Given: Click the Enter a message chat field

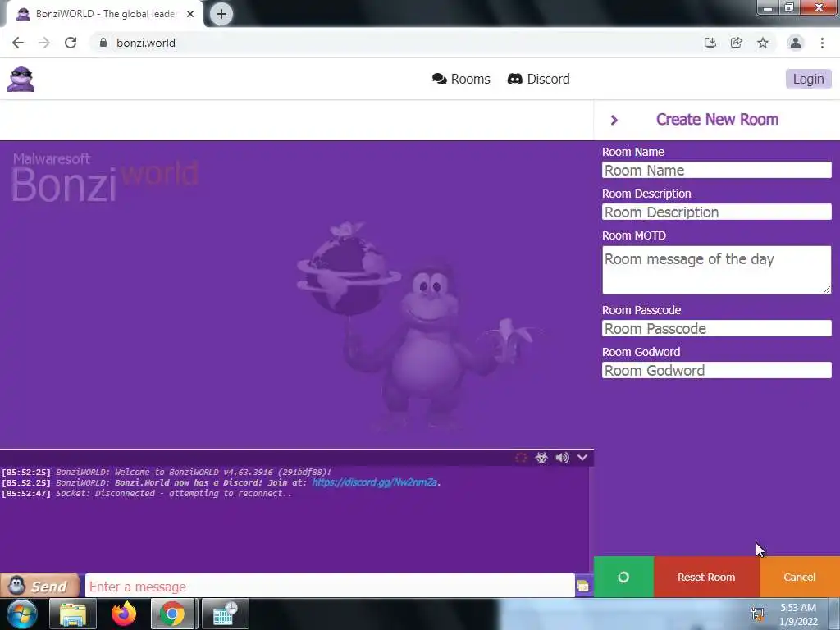Looking at the screenshot, I should click(x=330, y=587).
